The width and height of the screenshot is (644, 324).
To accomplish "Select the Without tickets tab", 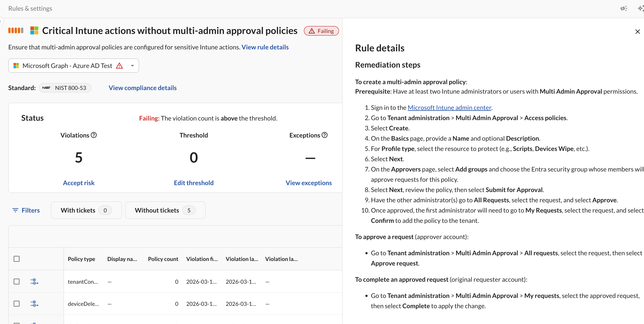I will click(x=165, y=210).
